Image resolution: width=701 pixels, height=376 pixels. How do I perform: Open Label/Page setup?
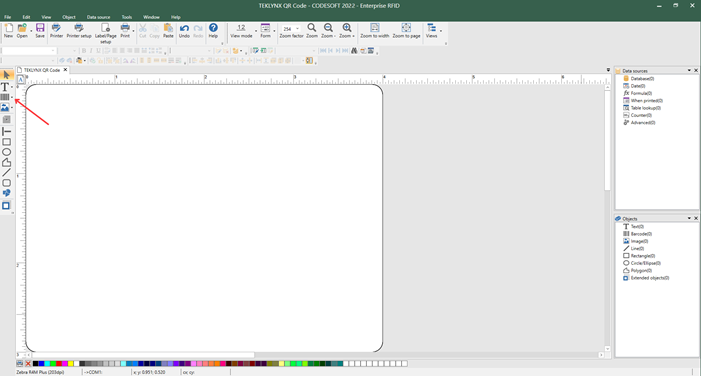[106, 34]
